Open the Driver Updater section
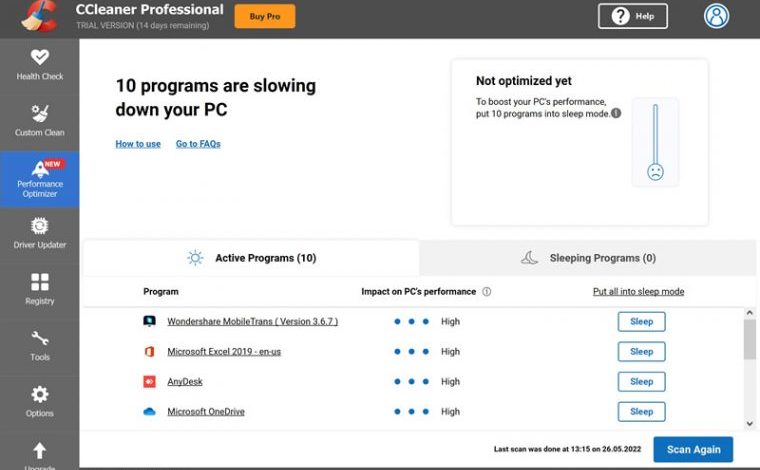Image resolution: width=760 pixels, height=470 pixels. click(x=40, y=234)
